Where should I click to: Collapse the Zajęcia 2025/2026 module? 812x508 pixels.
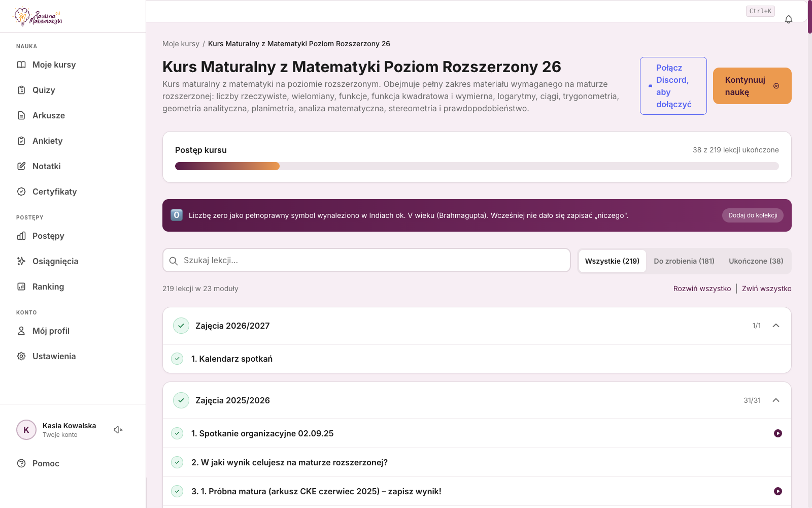point(776,400)
